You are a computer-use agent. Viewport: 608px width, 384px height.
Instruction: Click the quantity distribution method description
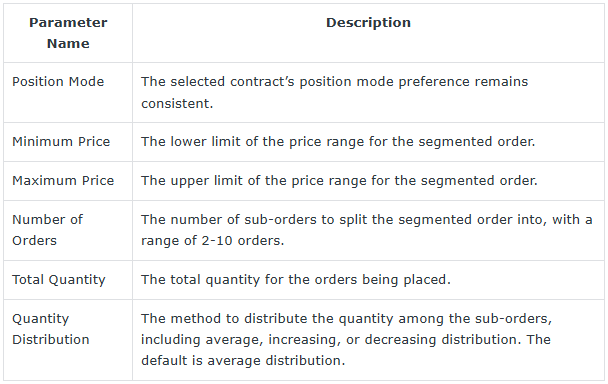pyautogui.click(x=346, y=339)
